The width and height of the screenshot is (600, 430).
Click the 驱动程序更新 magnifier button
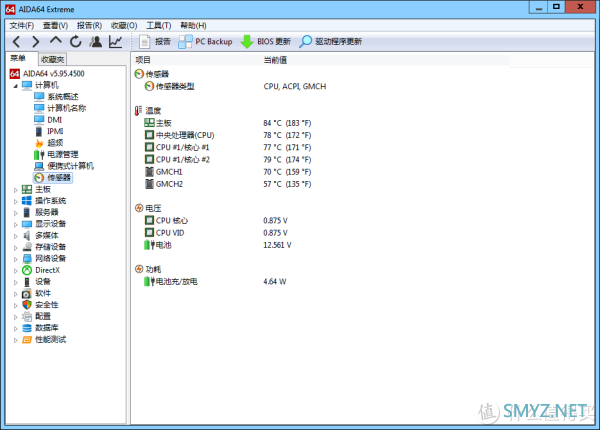pyautogui.click(x=330, y=41)
